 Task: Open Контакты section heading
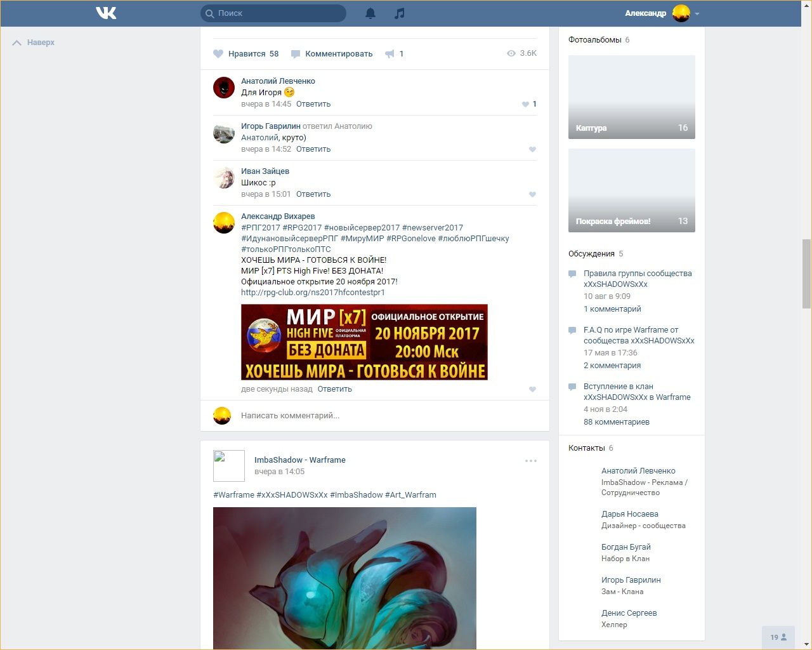(587, 448)
